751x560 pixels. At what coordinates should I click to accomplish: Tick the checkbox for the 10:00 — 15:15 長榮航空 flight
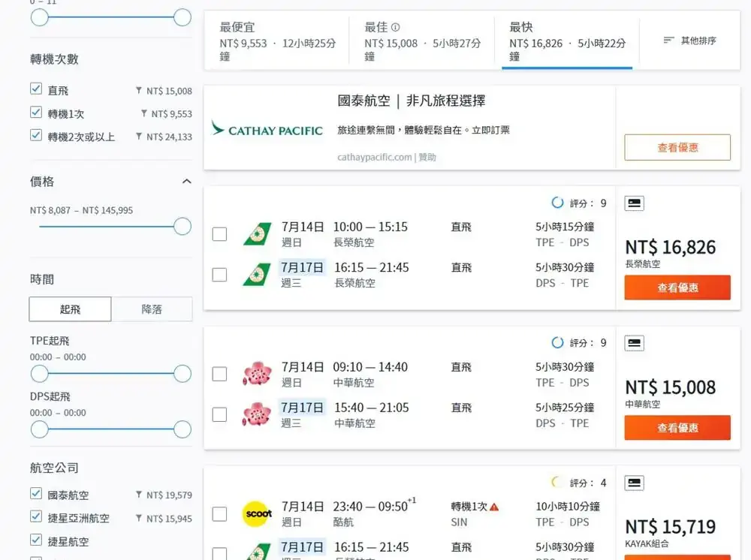[x=219, y=234]
